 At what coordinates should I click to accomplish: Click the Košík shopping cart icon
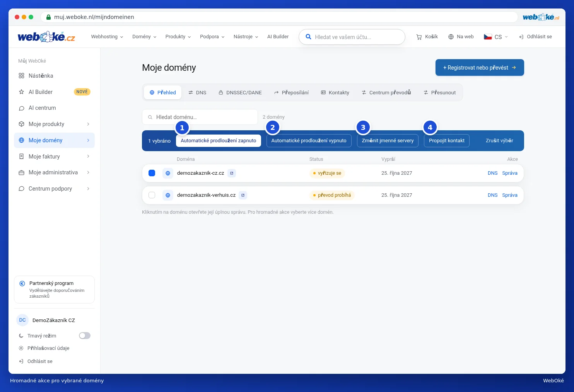(x=419, y=37)
